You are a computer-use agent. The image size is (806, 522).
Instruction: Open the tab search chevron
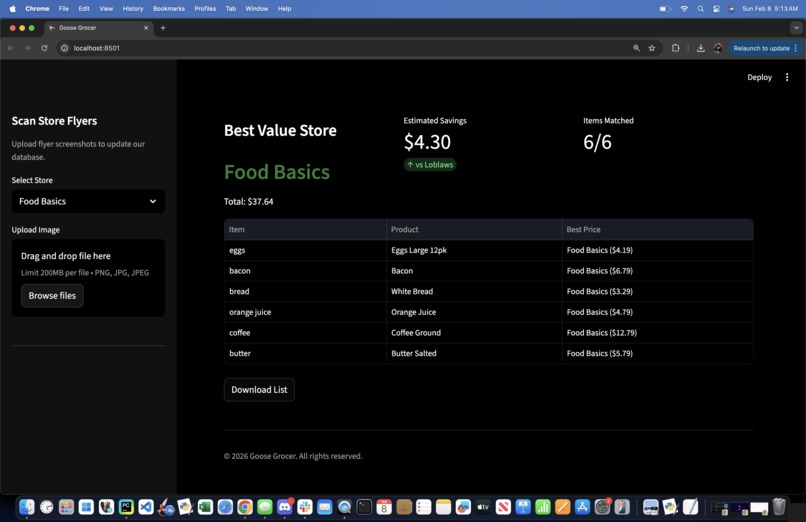point(796,28)
